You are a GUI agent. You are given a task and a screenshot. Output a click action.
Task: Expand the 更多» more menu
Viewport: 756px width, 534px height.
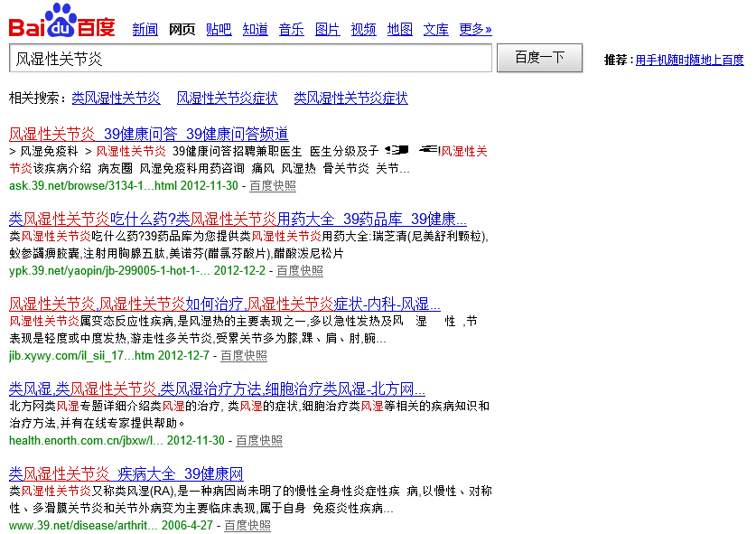[475, 30]
